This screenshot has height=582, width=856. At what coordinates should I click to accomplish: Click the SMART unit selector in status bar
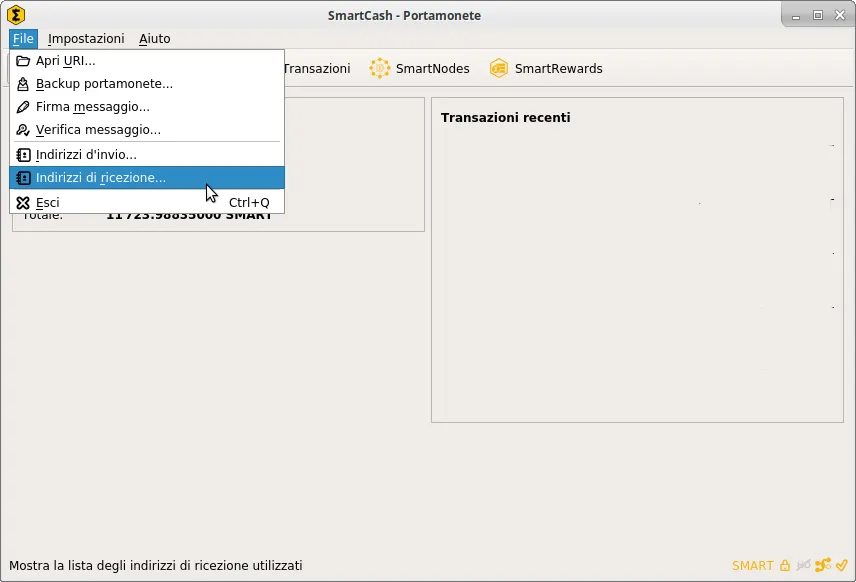tap(752, 566)
